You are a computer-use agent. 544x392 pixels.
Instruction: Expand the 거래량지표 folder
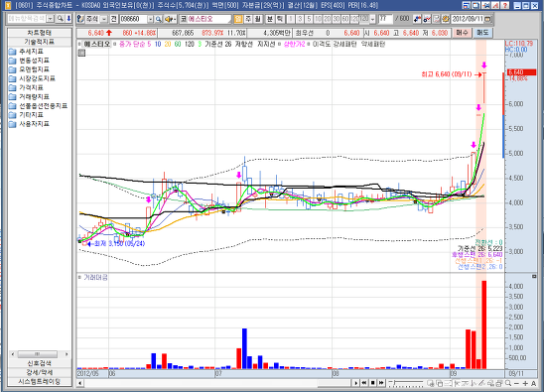pyautogui.click(x=29, y=96)
